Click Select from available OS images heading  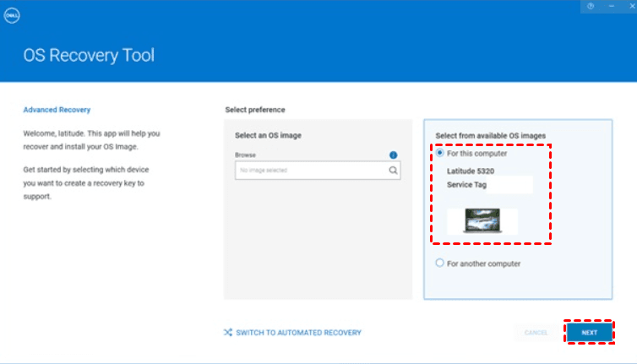tap(490, 136)
